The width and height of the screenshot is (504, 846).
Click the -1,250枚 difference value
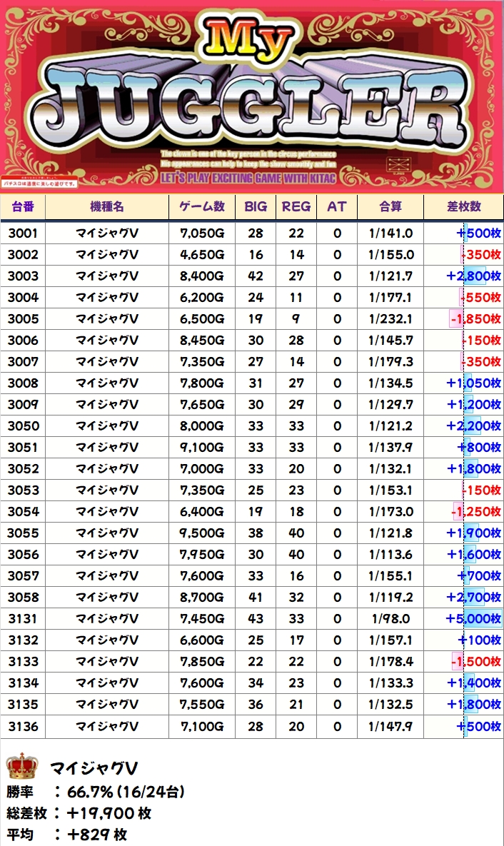[x=476, y=511]
